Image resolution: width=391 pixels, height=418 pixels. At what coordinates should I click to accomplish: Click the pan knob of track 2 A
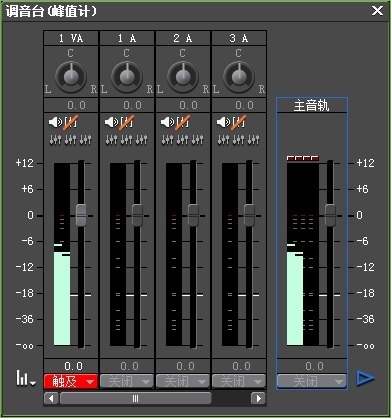coord(183,77)
